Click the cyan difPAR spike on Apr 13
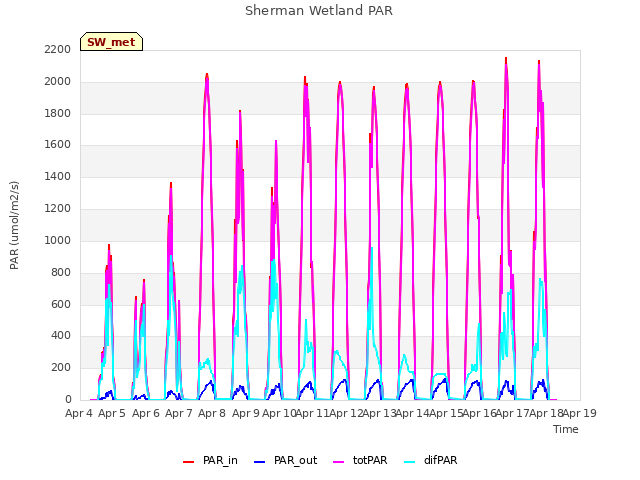 click(372, 249)
